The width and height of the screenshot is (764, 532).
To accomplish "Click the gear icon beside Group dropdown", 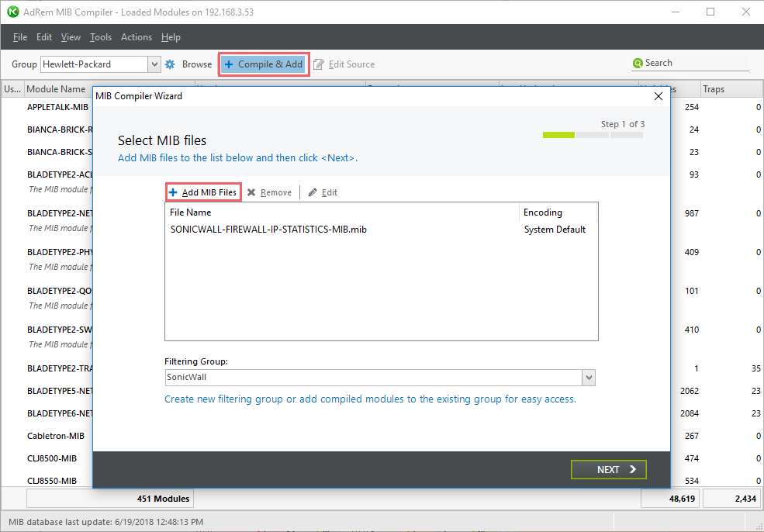I will point(170,64).
